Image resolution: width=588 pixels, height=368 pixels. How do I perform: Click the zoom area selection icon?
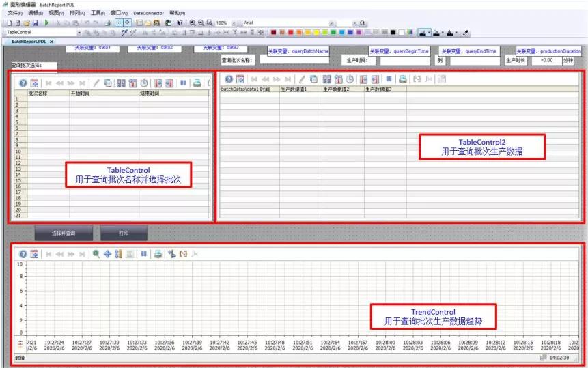click(x=209, y=23)
